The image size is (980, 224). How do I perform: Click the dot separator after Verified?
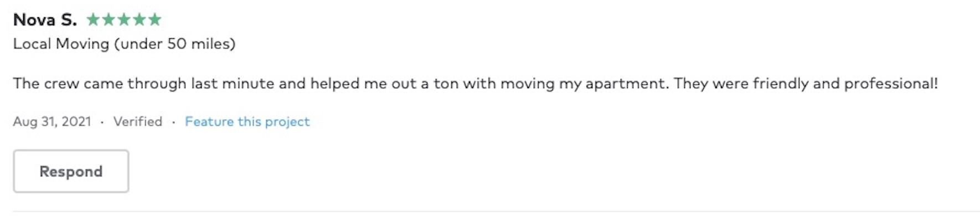174,122
